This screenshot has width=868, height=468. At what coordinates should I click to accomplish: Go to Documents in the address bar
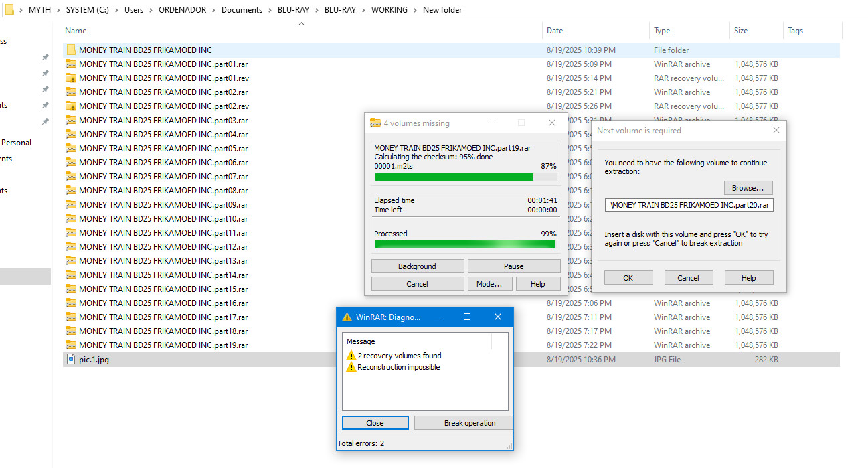pyautogui.click(x=242, y=10)
